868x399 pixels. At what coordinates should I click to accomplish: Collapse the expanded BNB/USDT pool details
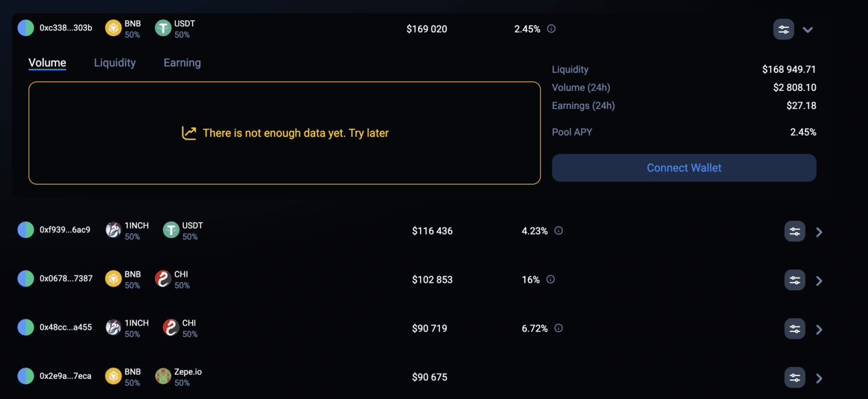808,29
